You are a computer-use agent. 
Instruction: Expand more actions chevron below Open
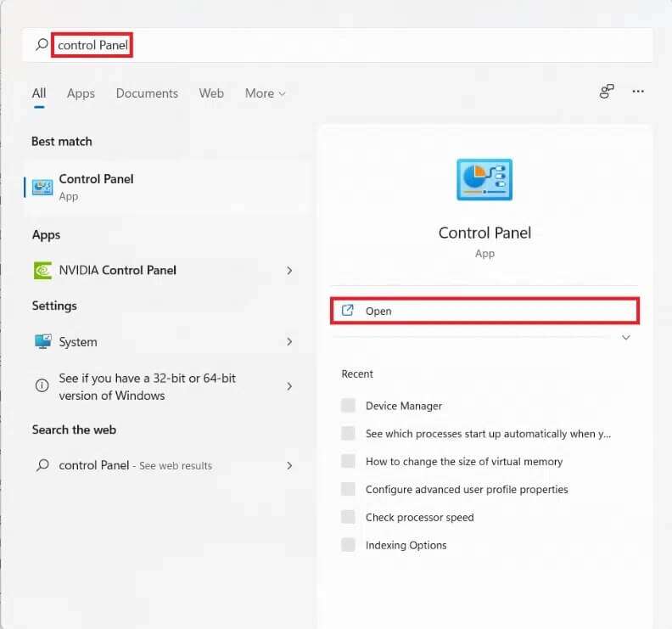pos(625,338)
